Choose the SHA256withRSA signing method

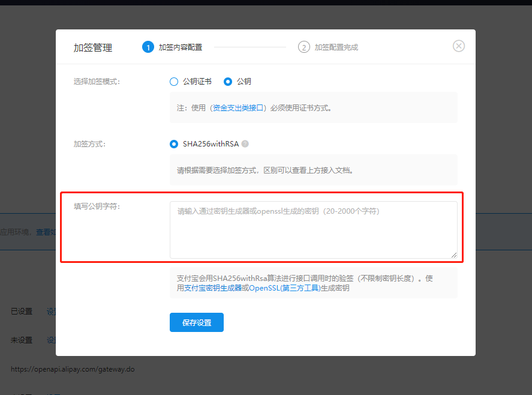(174, 144)
